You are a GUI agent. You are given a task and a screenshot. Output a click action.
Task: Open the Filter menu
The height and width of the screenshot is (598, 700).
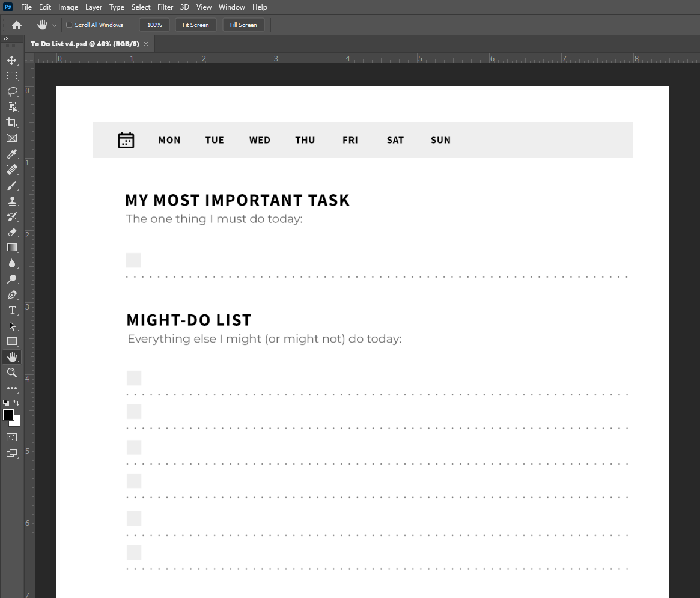pos(165,7)
